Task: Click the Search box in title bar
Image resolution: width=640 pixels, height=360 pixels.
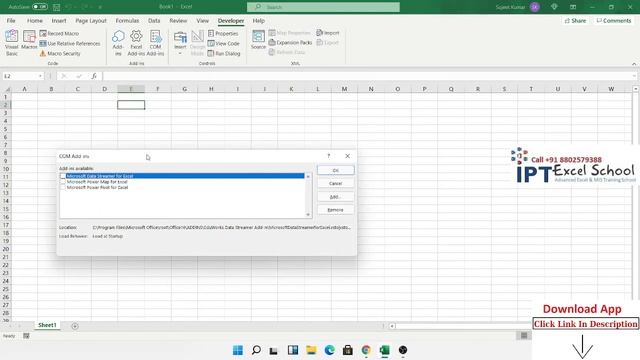Action: click(x=323, y=7)
